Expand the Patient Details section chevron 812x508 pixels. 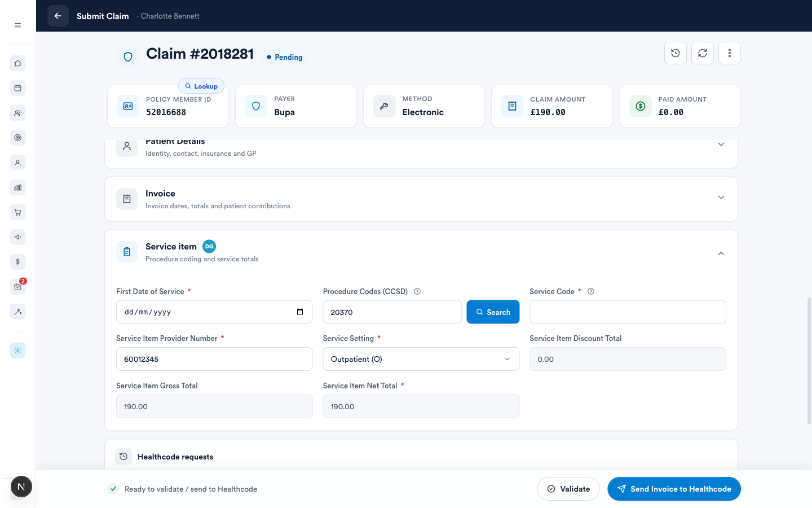(x=721, y=144)
